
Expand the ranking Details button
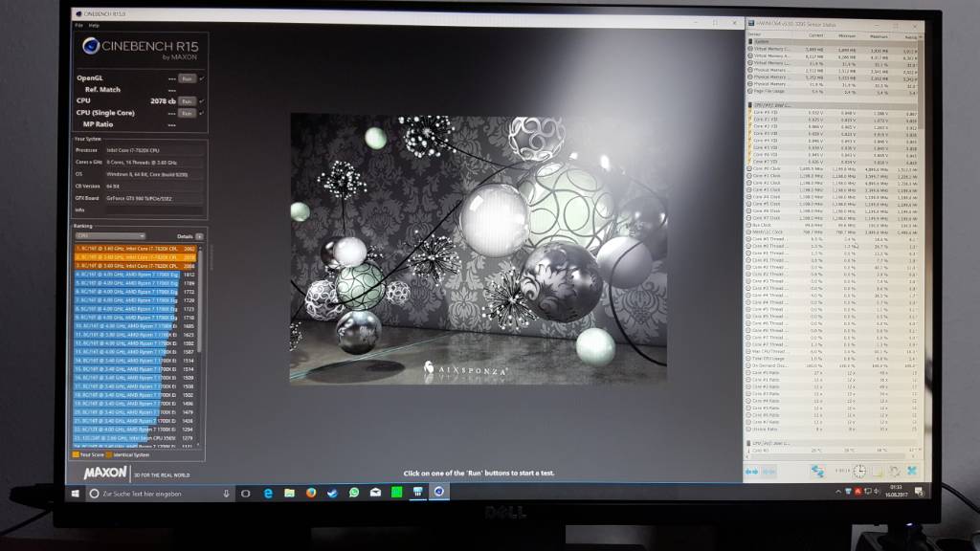[199, 237]
